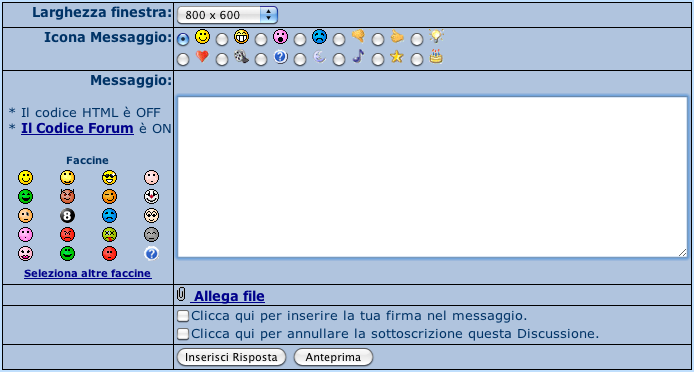
Task: Click the light bulb message icon image
Action: tap(436, 37)
